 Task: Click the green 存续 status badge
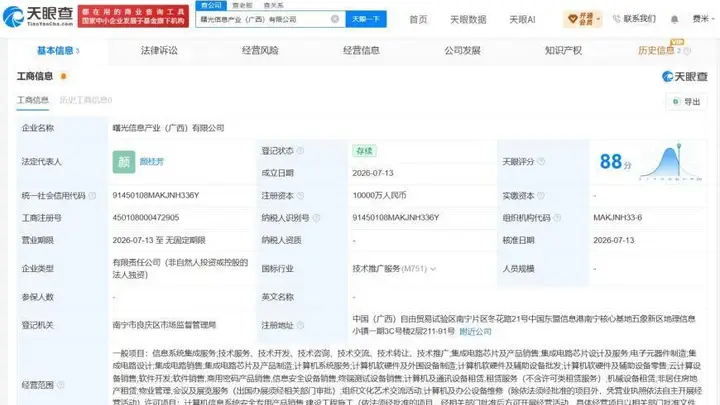click(x=364, y=151)
